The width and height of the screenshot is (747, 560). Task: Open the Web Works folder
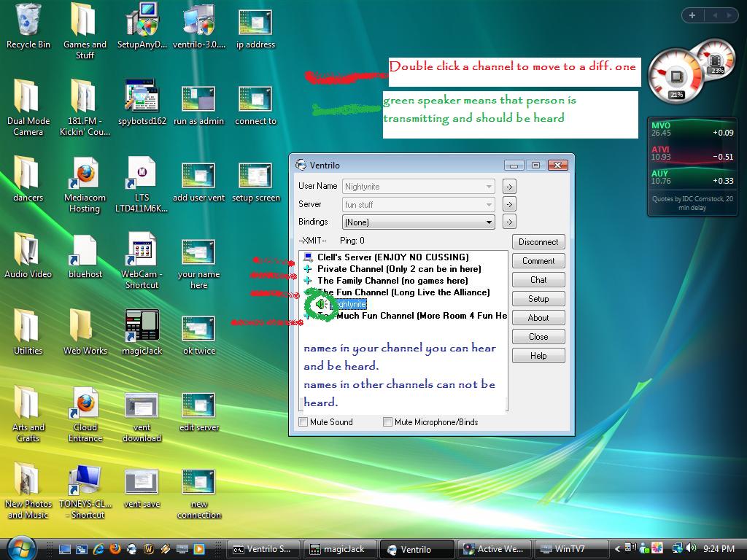(85, 332)
